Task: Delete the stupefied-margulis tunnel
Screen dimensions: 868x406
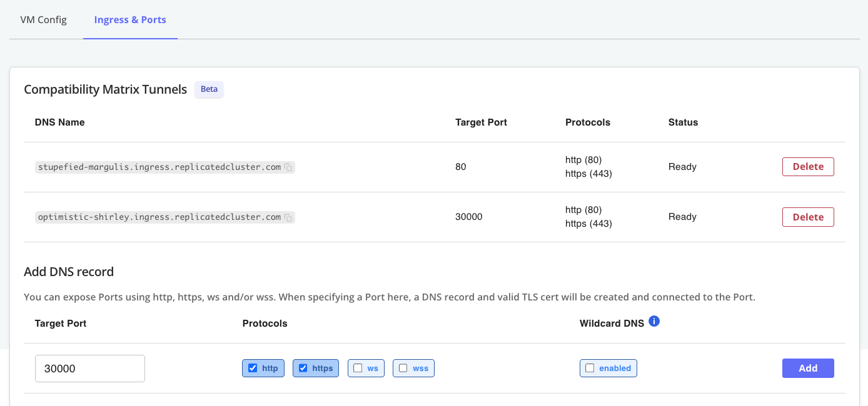Action: click(808, 167)
